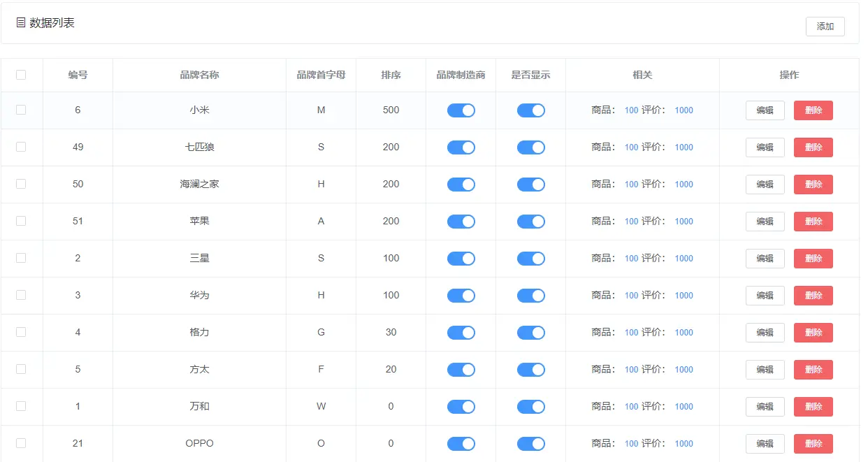The width and height of the screenshot is (868, 462).
Task: Click 编辑 for 三星
Action: (x=765, y=259)
